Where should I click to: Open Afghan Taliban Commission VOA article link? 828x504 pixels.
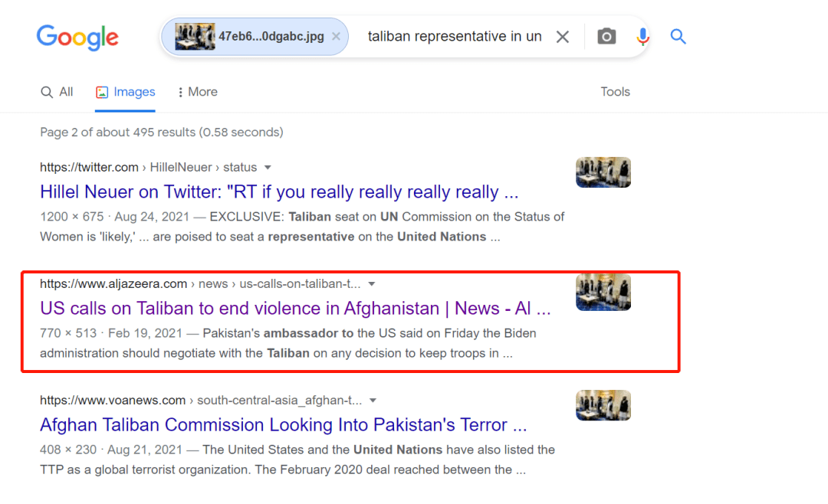(284, 425)
